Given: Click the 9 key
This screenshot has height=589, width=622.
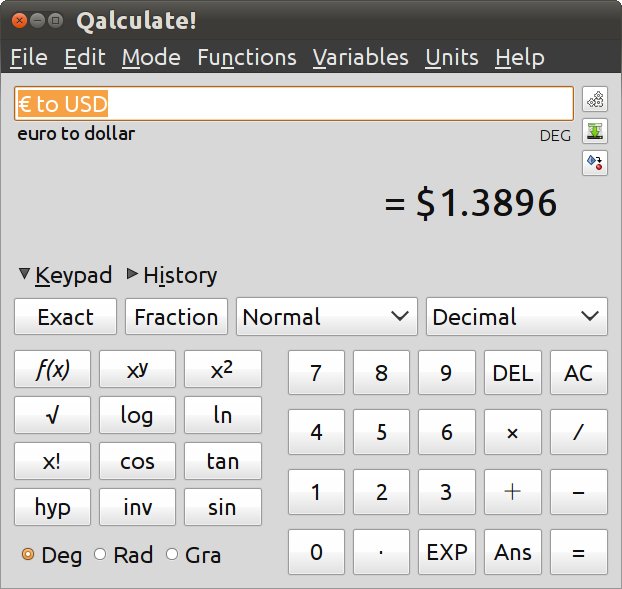Looking at the screenshot, I should coord(447,373).
